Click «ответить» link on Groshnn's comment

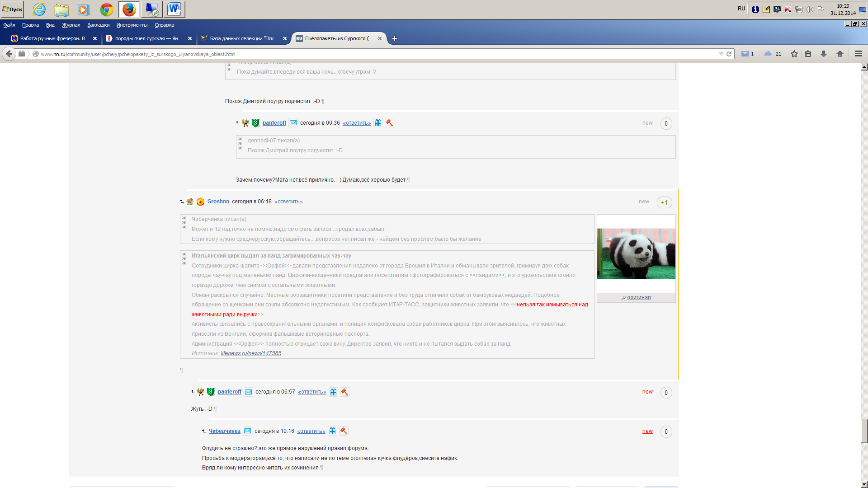coord(288,202)
